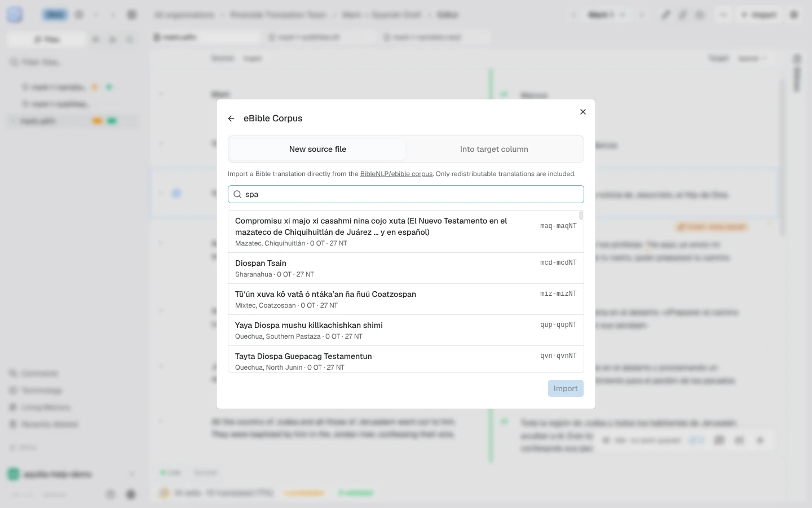Click the eBible Corpus dialog title
The height and width of the screenshot is (508, 812).
pyautogui.click(x=273, y=119)
